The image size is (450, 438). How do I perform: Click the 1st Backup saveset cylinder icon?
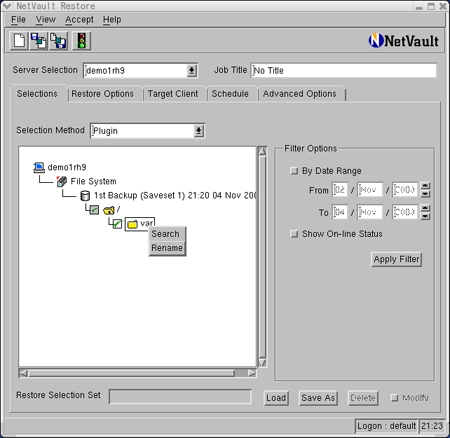click(85, 196)
